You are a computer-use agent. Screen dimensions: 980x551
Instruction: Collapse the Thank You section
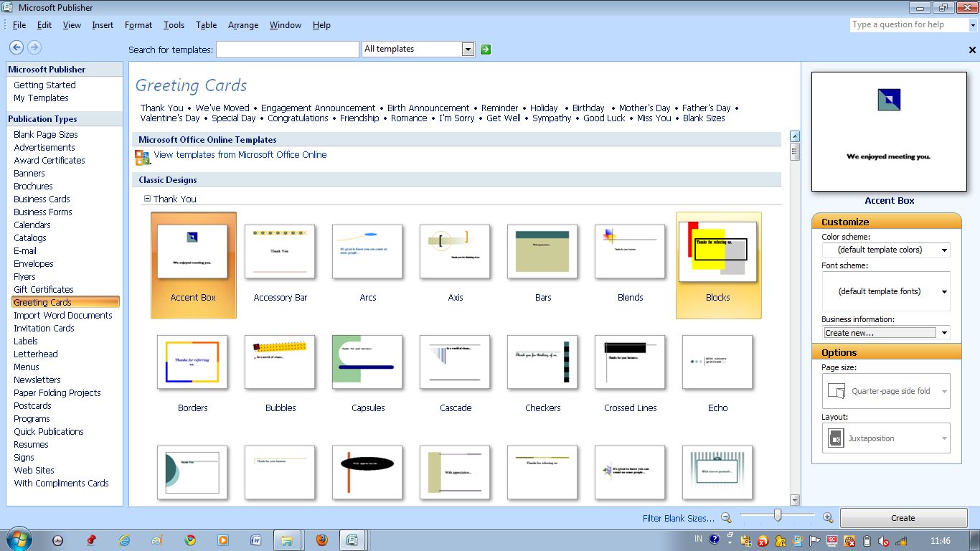(147, 199)
